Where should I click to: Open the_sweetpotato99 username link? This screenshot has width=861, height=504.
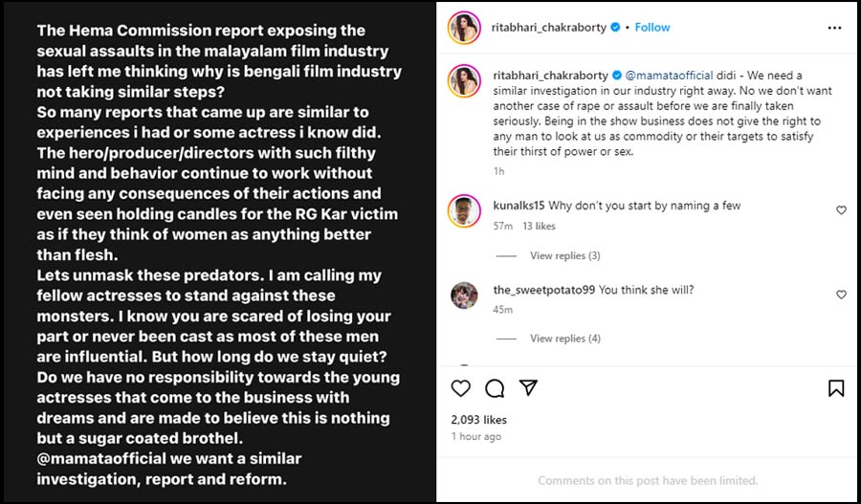coord(543,290)
